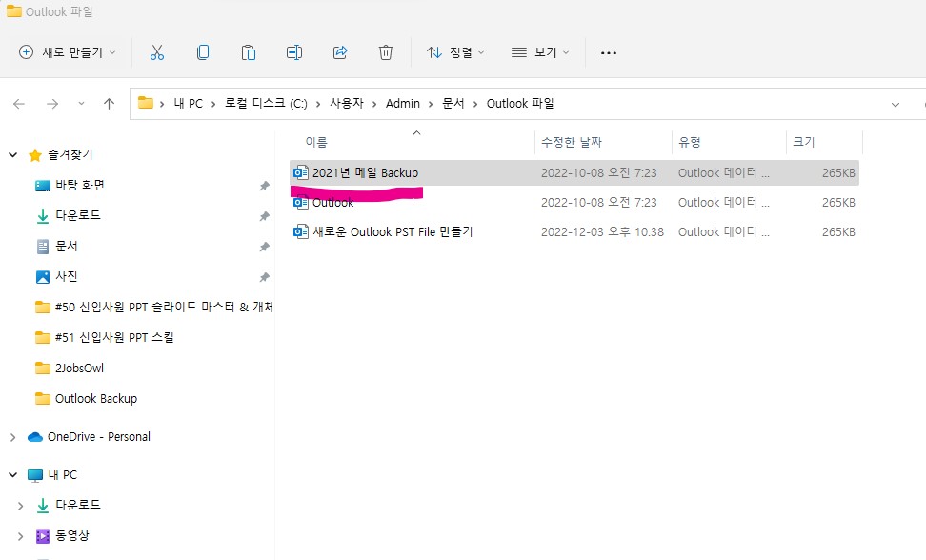This screenshot has height=560, width=926.
Task: Click the Share icon in the toolbar
Action: [x=340, y=52]
